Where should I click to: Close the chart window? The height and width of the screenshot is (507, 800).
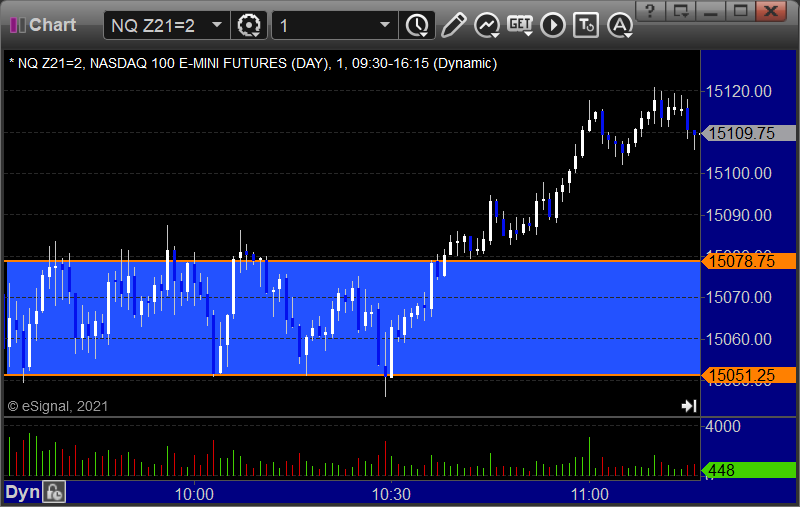click(771, 10)
